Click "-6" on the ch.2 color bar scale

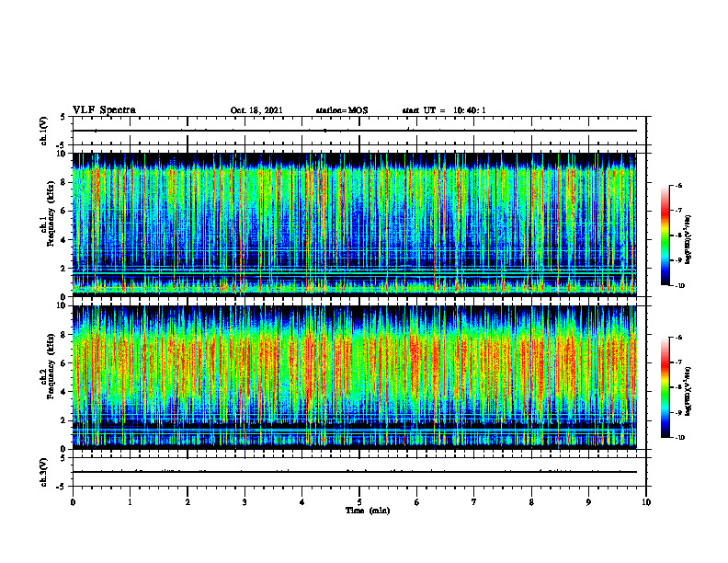coord(678,338)
